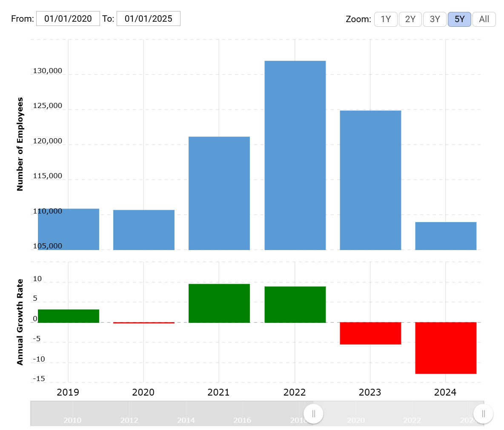Screen dimensions: 504x430
Task: Click the 2023 employee count bar
Action: pyautogui.click(x=370, y=180)
